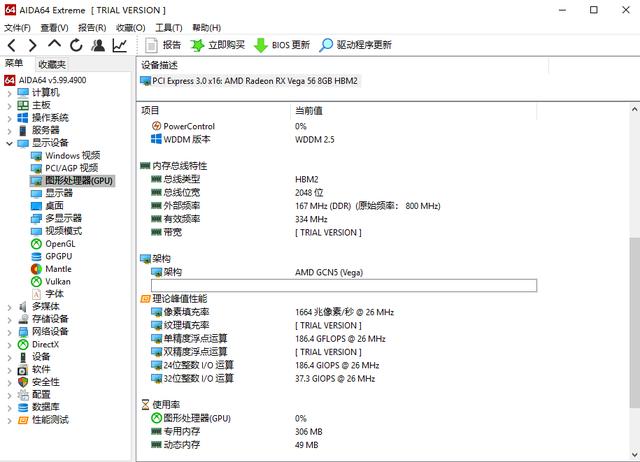This screenshot has height=462, width=640.
Task: Click the OpenGL tree icon
Action: 36,244
